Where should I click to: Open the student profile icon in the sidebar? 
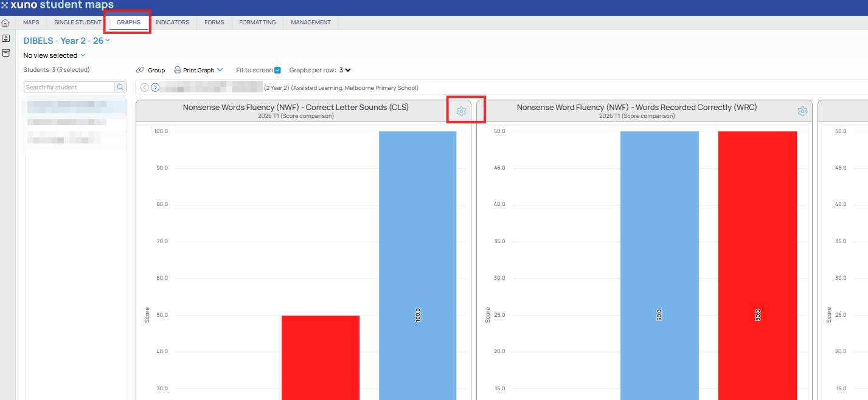tap(5, 38)
